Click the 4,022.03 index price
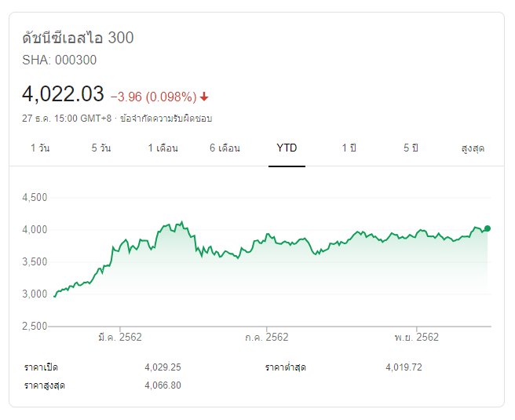The width and height of the screenshot is (515, 420). coord(64,94)
